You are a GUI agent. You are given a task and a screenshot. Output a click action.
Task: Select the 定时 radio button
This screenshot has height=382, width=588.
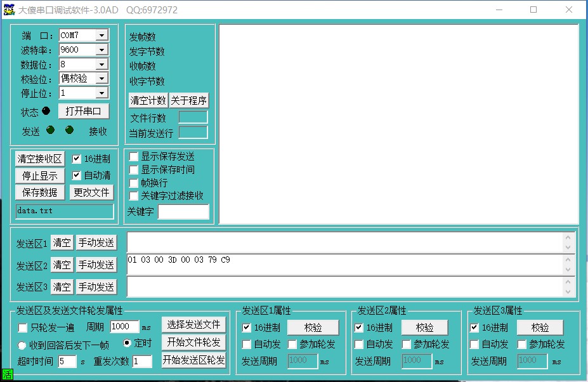point(127,343)
